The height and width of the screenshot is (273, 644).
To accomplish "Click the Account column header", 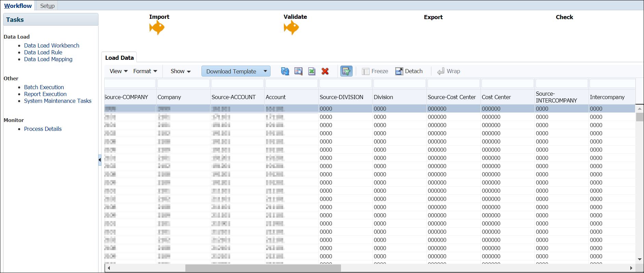I will [291, 97].
